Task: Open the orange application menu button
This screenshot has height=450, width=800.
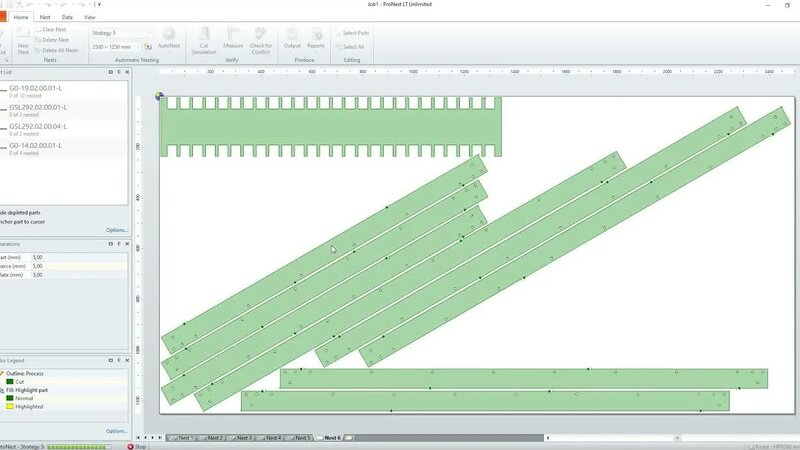Action: tap(3, 17)
